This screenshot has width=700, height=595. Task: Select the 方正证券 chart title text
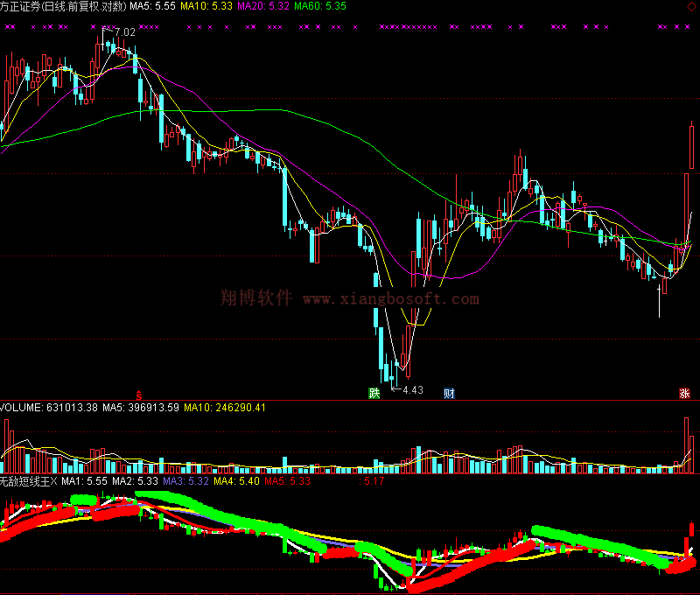(63, 6)
